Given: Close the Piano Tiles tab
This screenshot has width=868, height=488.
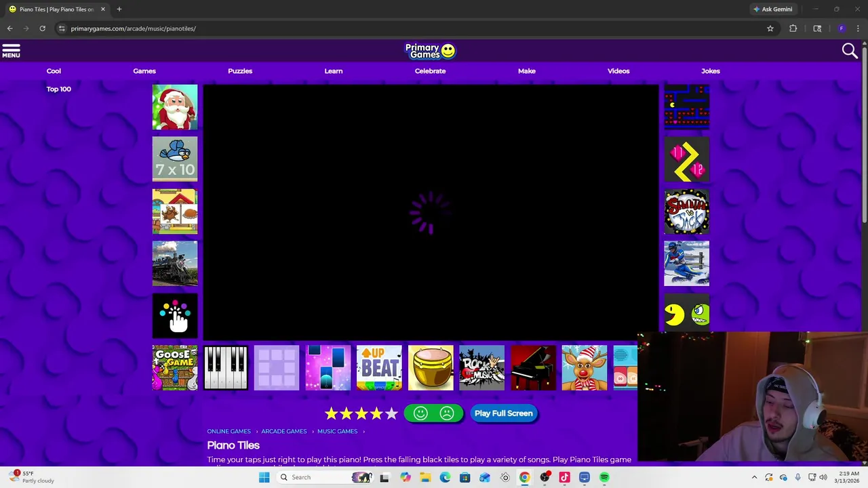Looking at the screenshot, I should click(x=102, y=9).
